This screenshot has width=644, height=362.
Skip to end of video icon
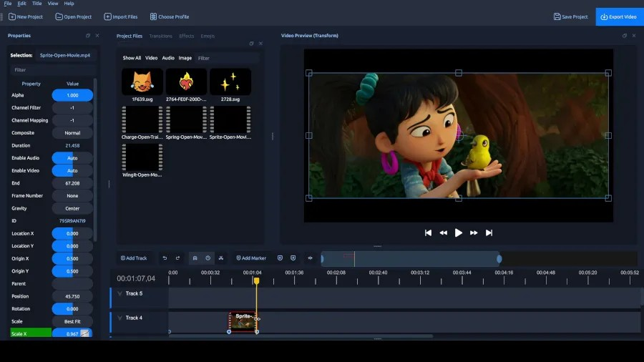click(489, 233)
